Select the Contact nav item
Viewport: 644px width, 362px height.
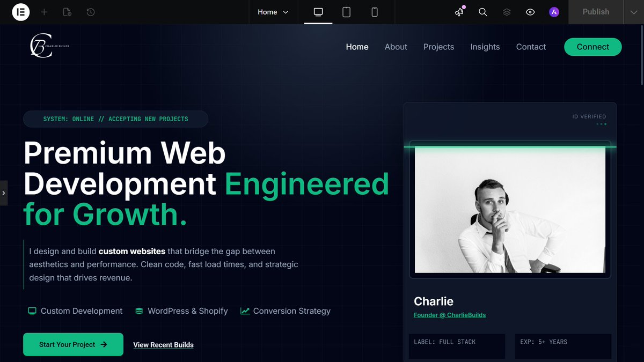pos(531,47)
